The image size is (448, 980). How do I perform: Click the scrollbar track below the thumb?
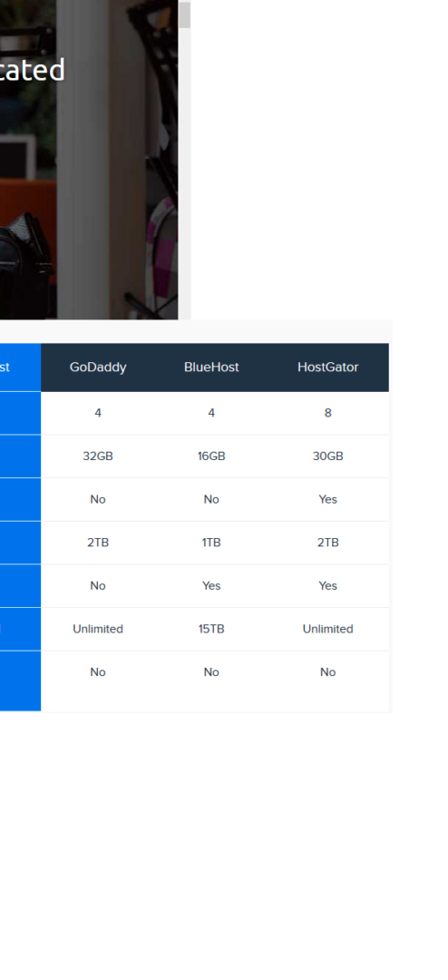[184, 173]
